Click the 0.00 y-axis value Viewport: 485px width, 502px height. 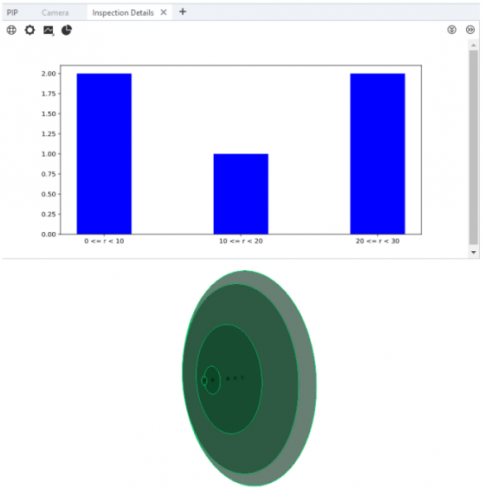tap(49, 234)
